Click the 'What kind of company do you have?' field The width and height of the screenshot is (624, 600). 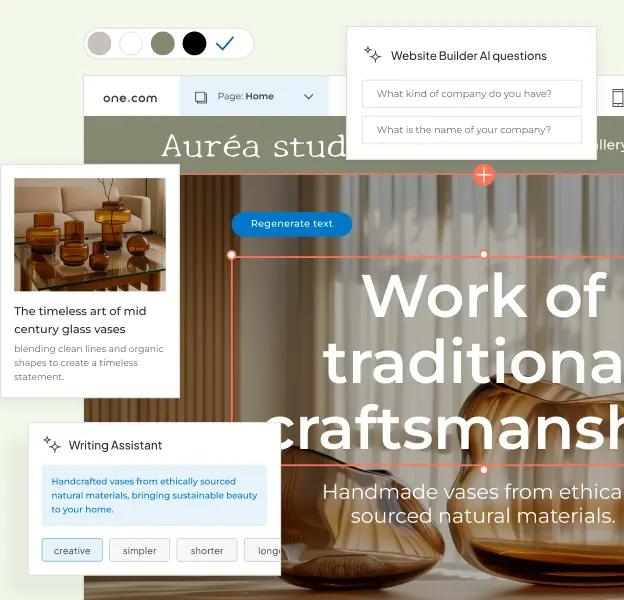(x=471, y=94)
